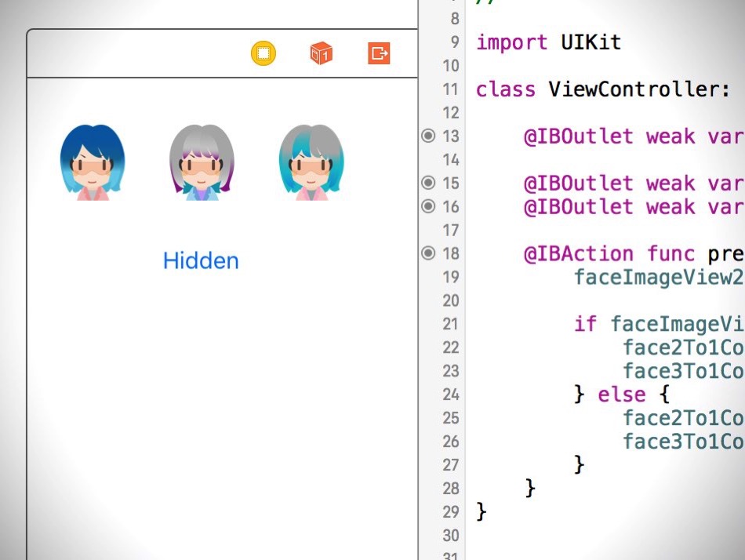The width and height of the screenshot is (745, 560).
Task: Click 'face2To1Co' on line 25
Action: click(x=684, y=418)
